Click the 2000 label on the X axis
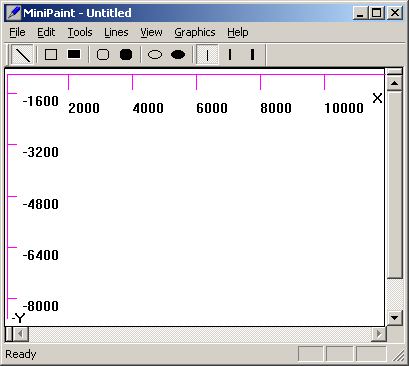Screen dimensions: 409x366 pyautogui.click(x=84, y=108)
